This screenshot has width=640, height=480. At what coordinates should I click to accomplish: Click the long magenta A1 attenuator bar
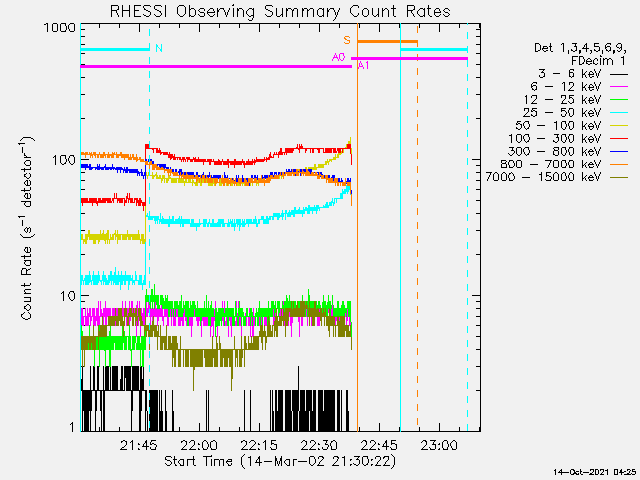point(216,66)
